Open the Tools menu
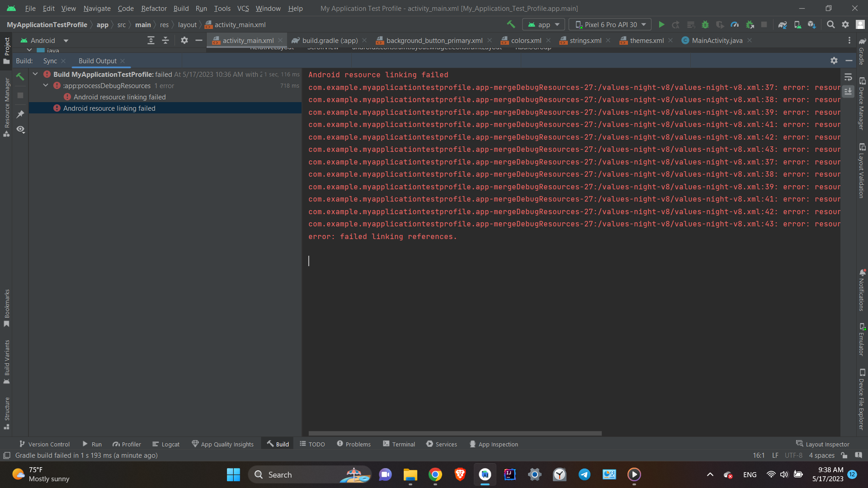Viewport: 868px width, 488px height. [x=222, y=8]
